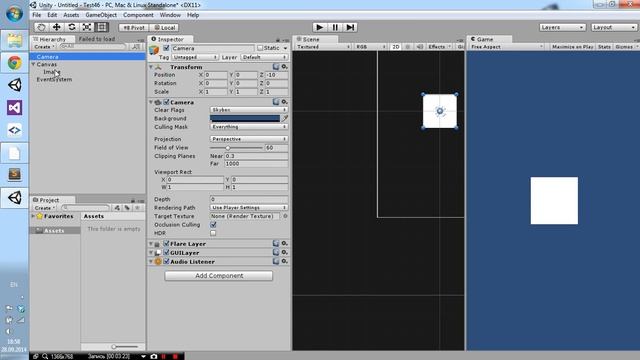This screenshot has width=640, height=360.
Task: Open Audio Listener gear settings
Action: (x=284, y=261)
